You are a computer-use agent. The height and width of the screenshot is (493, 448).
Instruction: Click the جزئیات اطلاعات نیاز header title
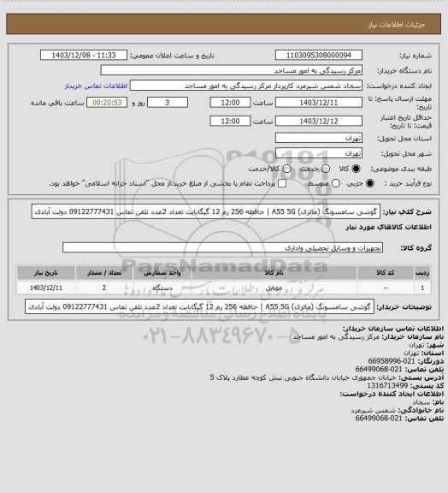[397, 25]
